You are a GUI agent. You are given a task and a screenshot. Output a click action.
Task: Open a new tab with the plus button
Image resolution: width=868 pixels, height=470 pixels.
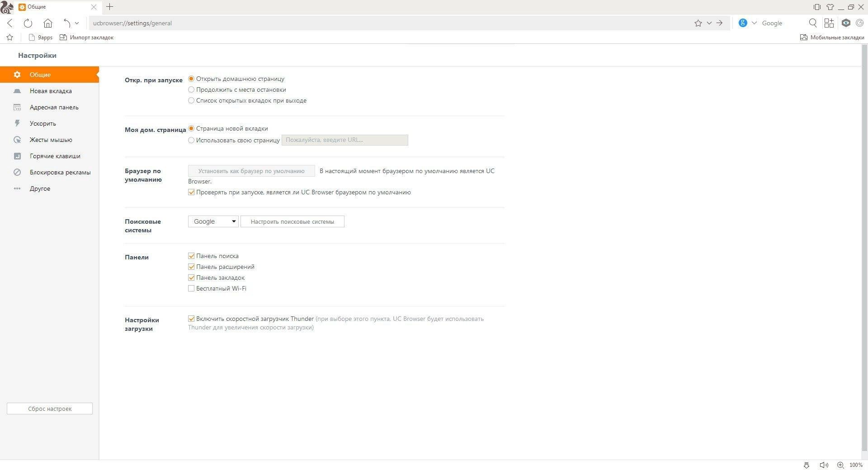(110, 7)
